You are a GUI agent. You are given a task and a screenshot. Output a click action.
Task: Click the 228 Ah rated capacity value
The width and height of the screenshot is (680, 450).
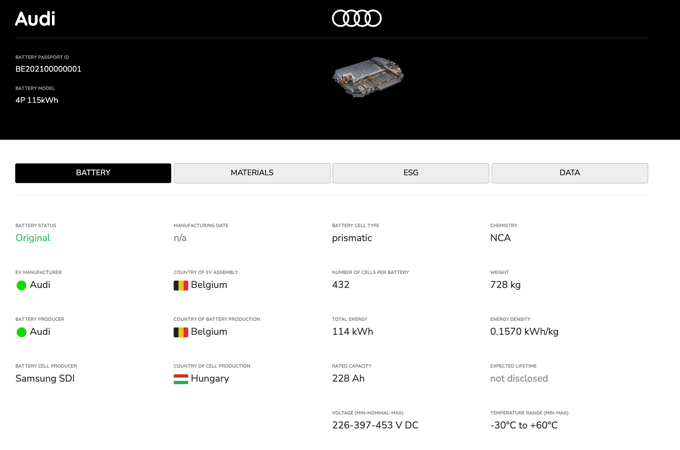tap(348, 378)
